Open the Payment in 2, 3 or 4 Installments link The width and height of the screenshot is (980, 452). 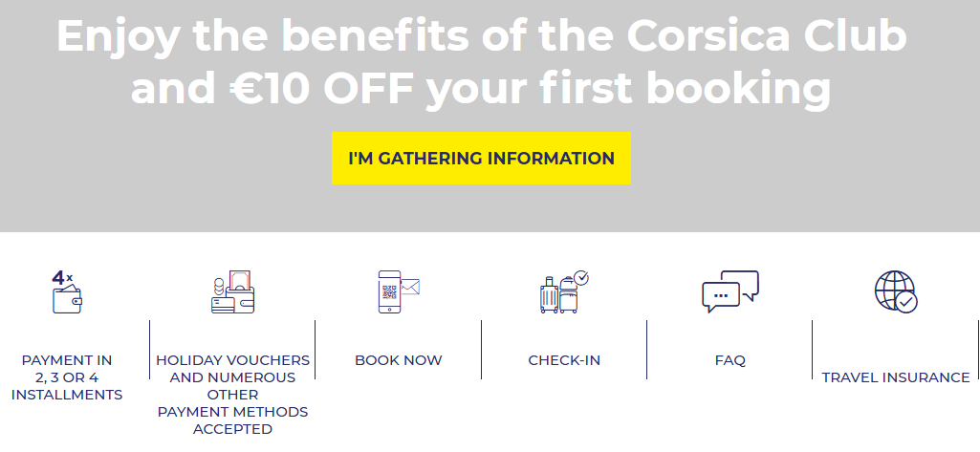67,377
